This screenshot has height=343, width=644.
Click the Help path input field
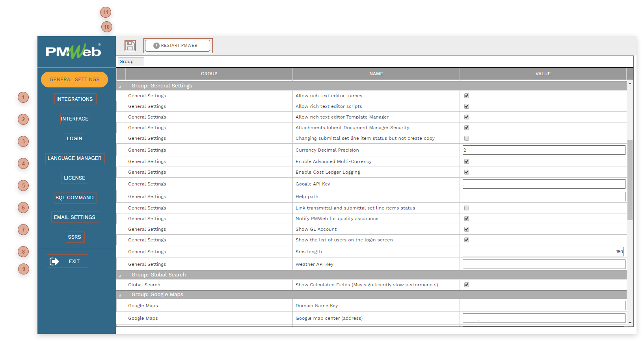pyautogui.click(x=544, y=197)
